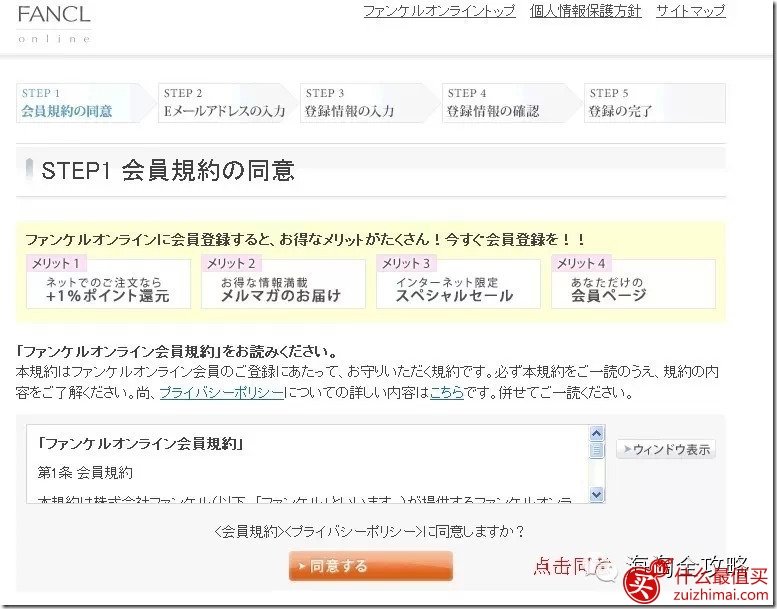Open the ファンケルオンライントップ link
Viewport: 777px width, 609px height.
(439, 11)
